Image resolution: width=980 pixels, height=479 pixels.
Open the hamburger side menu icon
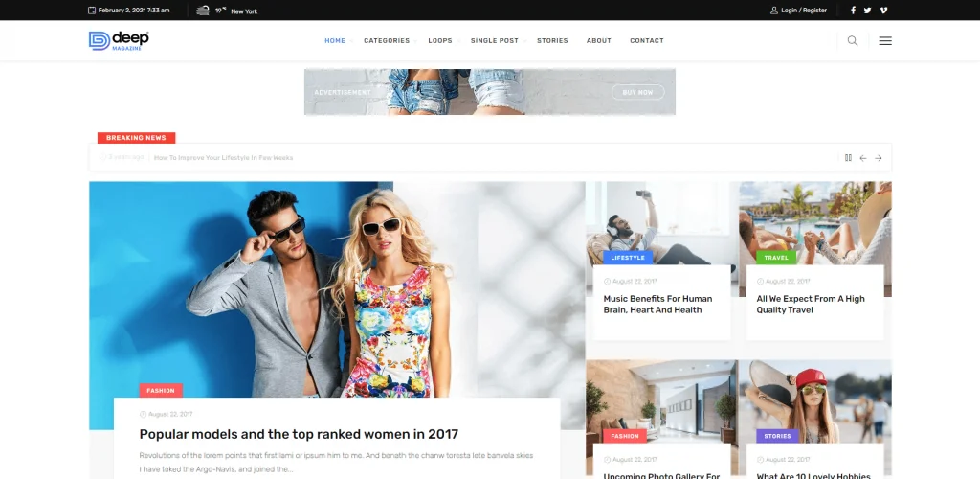click(x=885, y=40)
